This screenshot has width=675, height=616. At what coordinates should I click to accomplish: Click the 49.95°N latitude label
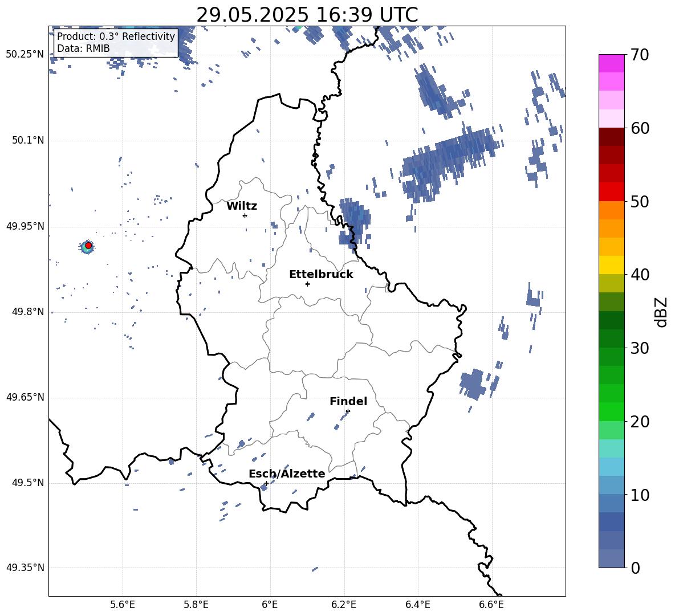25,226
